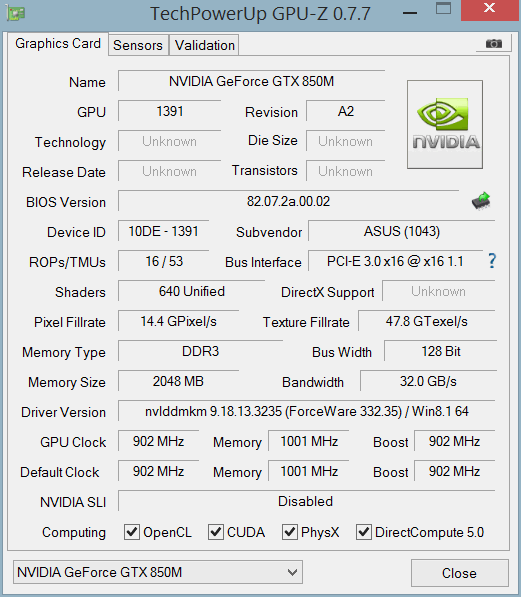Click the Close button
Screen dimensions: 521x597
(x=459, y=573)
